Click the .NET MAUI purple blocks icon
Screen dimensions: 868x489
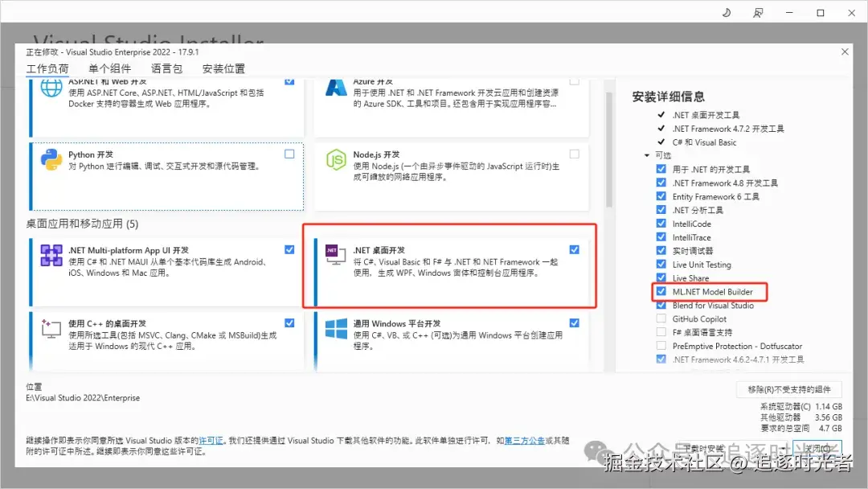[51, 255]
